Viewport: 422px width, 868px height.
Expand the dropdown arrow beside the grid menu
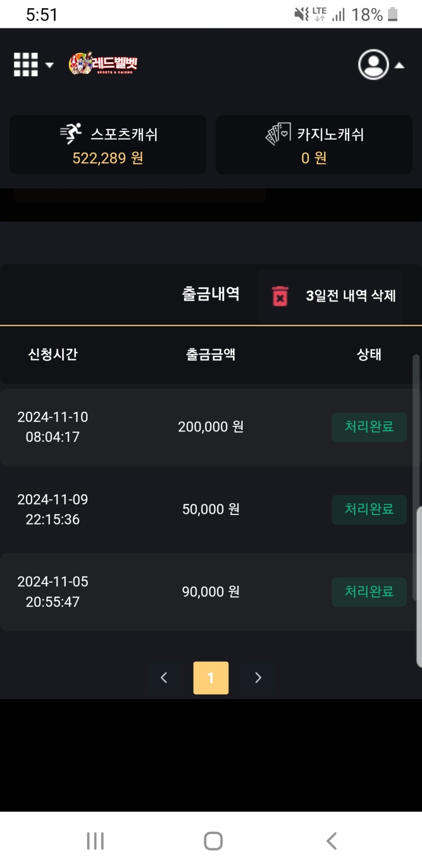50,65
